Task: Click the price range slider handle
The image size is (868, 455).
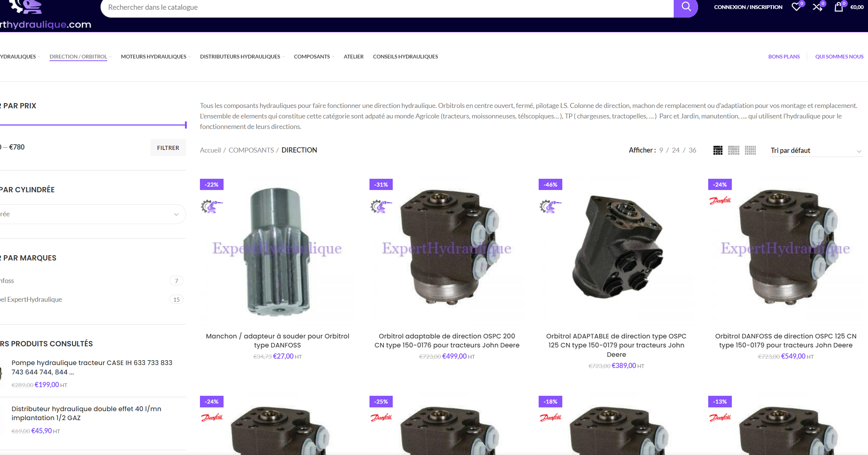Action: point(186,125)
